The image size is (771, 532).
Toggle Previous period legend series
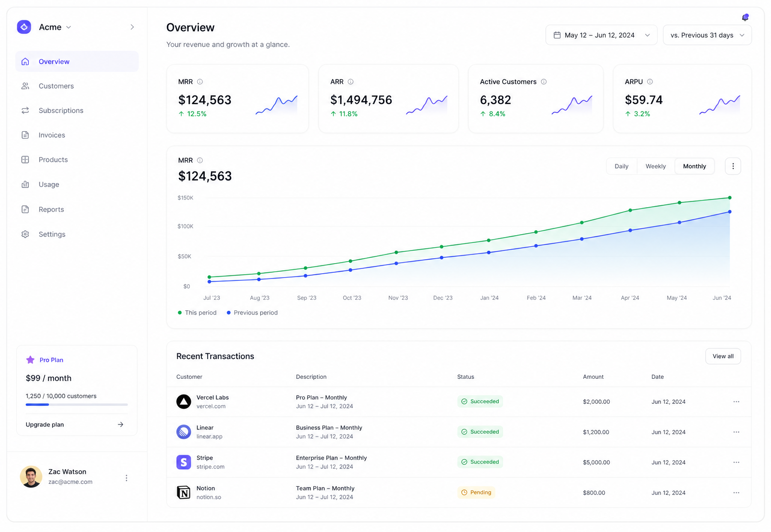coord(252,313)
